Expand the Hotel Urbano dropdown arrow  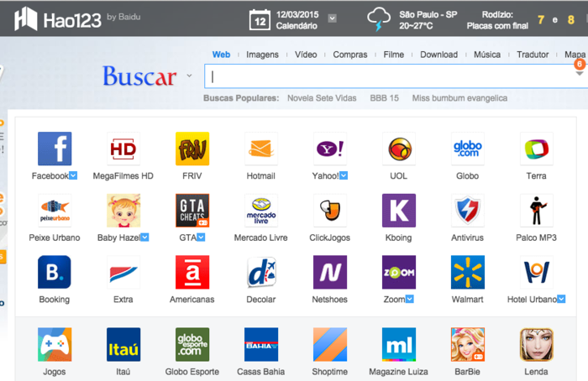coord(561,299)
